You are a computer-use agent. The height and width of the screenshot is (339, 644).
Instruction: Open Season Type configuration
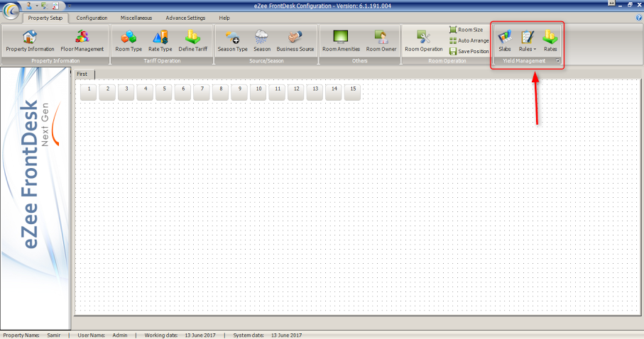pos(232,41)
